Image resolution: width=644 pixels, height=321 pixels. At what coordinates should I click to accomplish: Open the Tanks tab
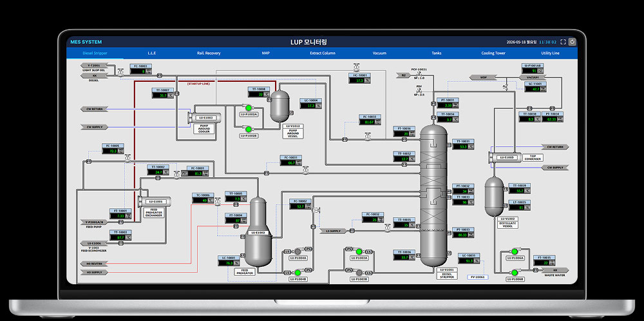pyautogui.click(x=436, y=53)
